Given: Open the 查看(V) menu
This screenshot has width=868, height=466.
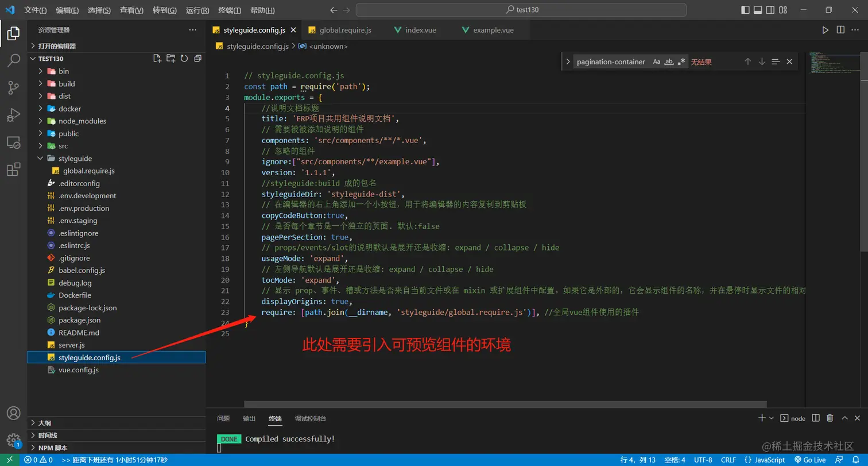Looking at the screenshot, I should tap(131, 10).
